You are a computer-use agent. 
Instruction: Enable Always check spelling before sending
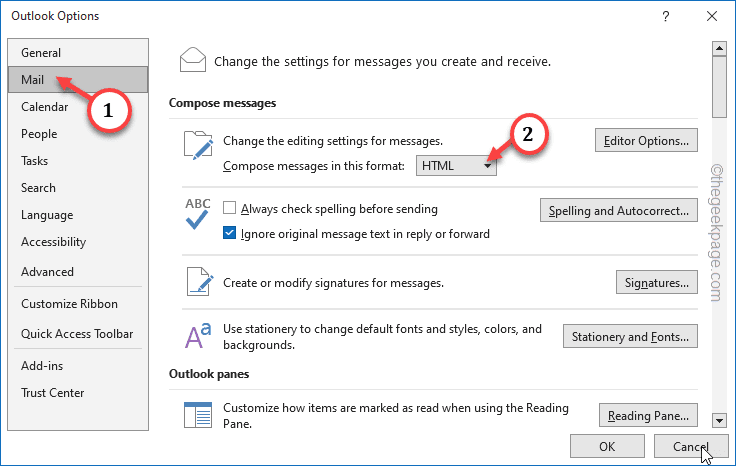229,207
